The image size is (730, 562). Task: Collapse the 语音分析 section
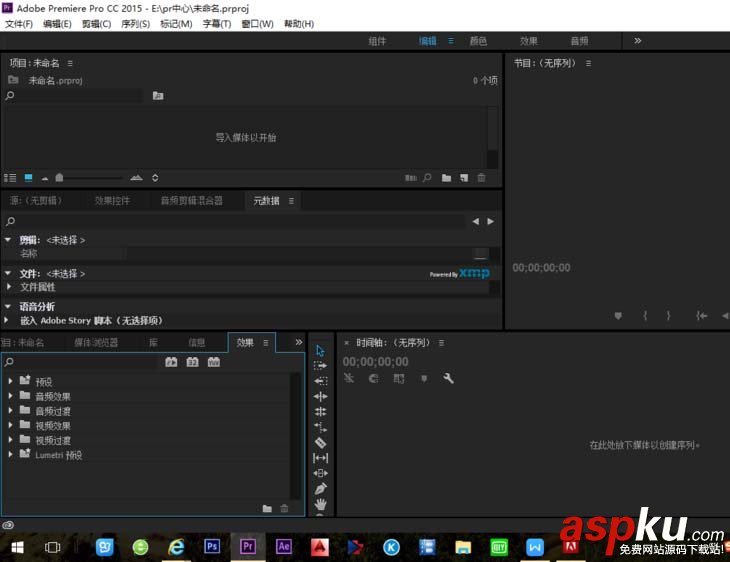[x=8, y=306]
